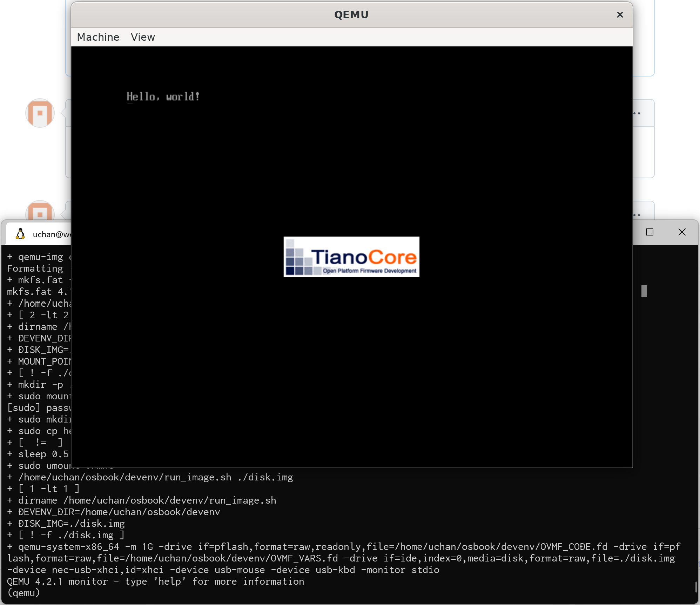Click the gray block cursor in terminal

(644, 291)
